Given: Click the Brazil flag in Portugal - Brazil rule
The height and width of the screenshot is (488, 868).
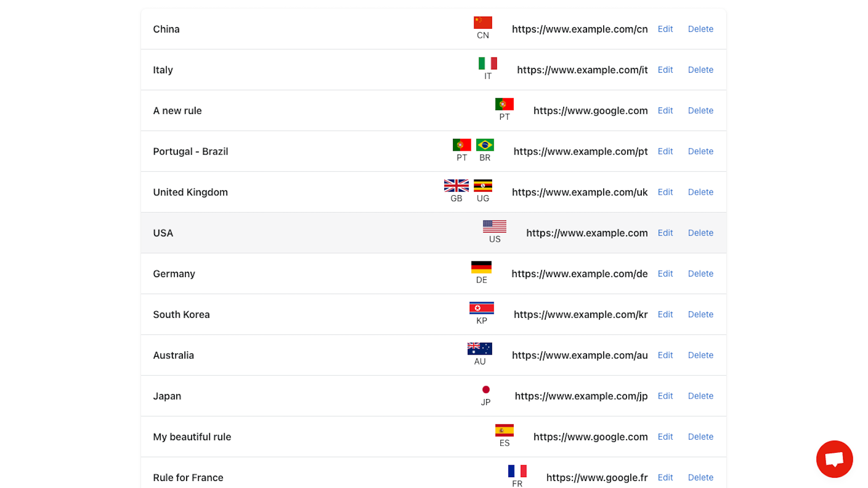Looking at the screenshot, I should (484, 145).
